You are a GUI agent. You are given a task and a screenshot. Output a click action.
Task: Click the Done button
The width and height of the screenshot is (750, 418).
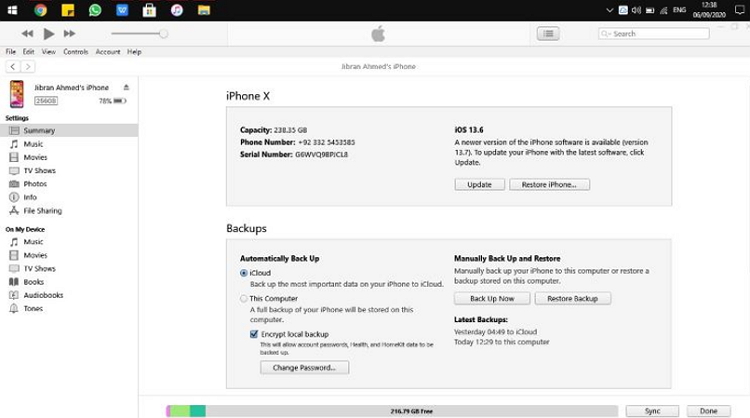[708, 411]
